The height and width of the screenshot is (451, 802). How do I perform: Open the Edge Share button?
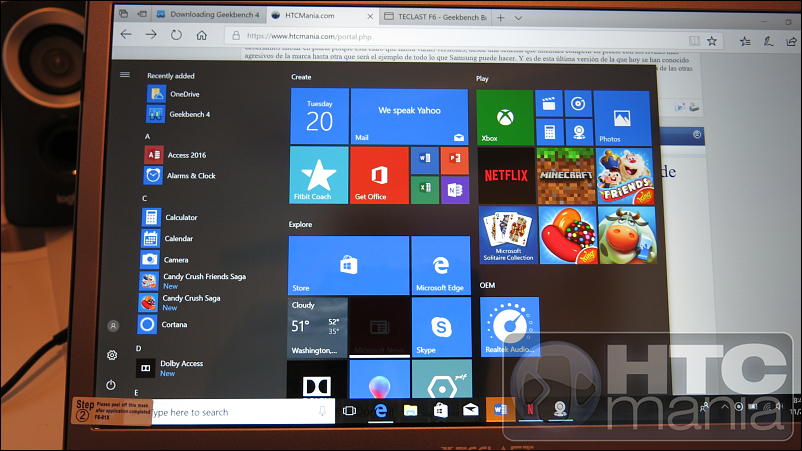[x=792, y=41]
